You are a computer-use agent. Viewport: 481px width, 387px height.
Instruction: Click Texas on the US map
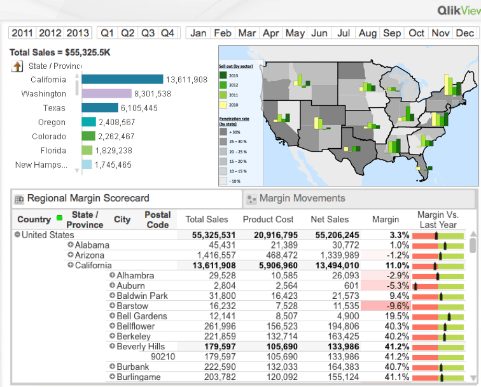click(358, 152)
